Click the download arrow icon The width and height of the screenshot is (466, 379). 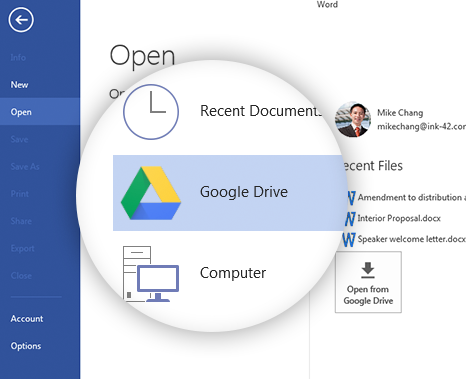368,270
